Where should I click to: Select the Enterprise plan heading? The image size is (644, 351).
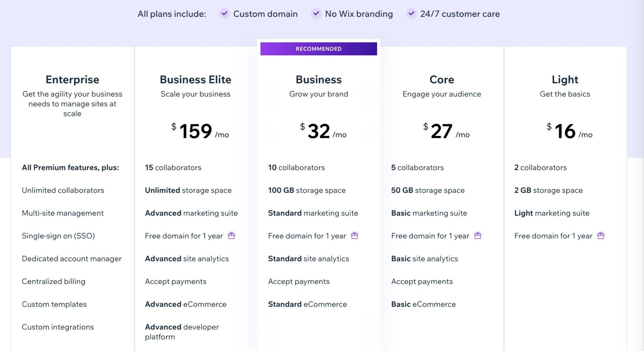pyautogui.click(x=72, y=79)
